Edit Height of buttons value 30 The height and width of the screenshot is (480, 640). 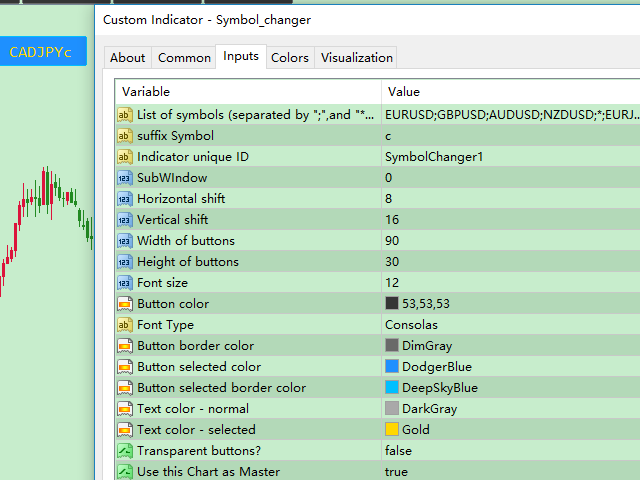(511, 262)
